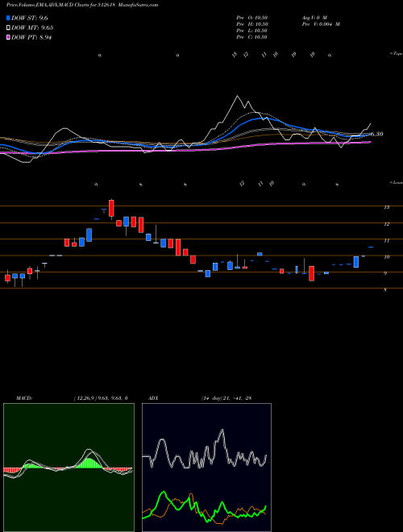403x532 pixels.
Task: Click the MACD '(12,26,9) 9.63, 9.63, 0' values
Action: pyautogui.click(x=101, y=398)
